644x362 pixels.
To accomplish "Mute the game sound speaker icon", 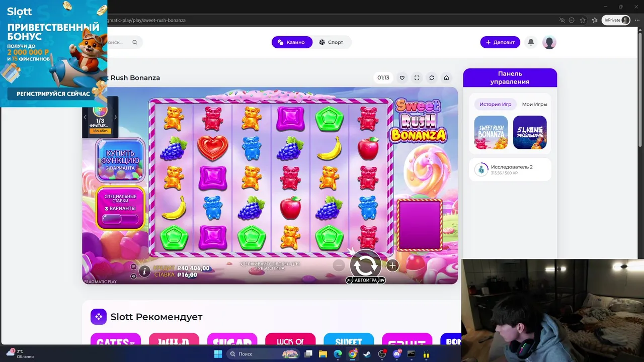I will [x=133, y=276].
